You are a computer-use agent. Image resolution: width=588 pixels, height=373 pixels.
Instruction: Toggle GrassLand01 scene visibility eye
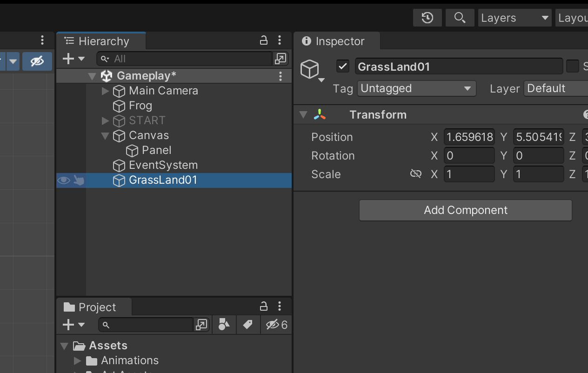tap(64, 180)
